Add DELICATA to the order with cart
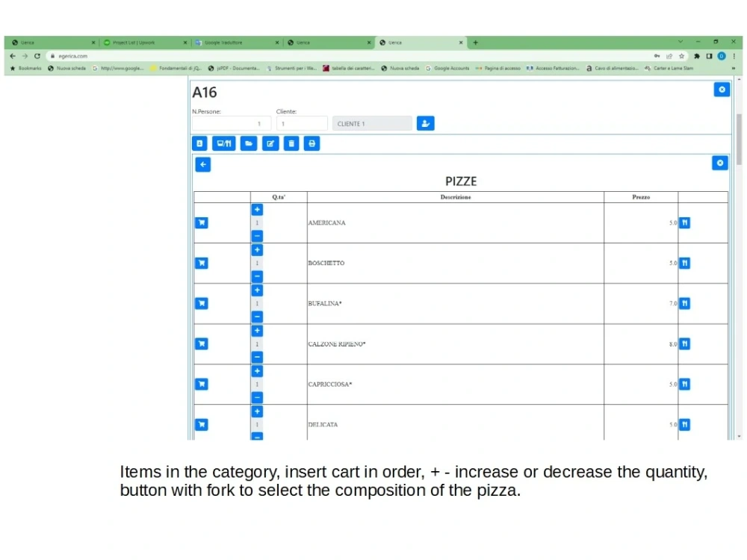The height and width of the screenshot is (560, 747). (x=202, y=424)
